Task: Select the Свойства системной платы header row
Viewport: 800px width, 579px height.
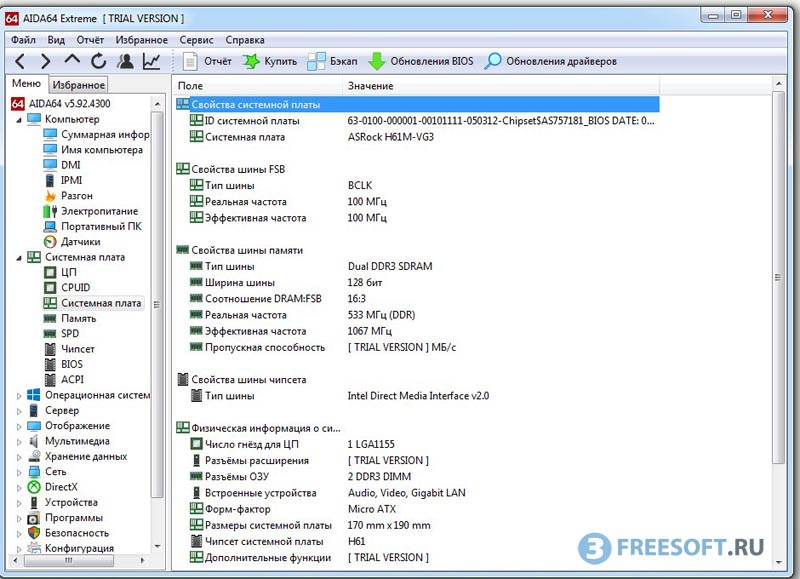Action: point(417,105)
